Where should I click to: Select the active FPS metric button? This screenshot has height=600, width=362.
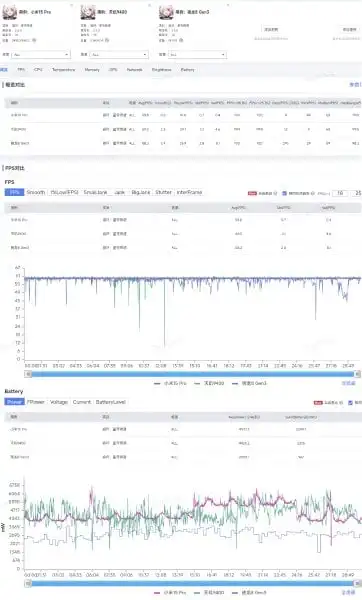15,192
